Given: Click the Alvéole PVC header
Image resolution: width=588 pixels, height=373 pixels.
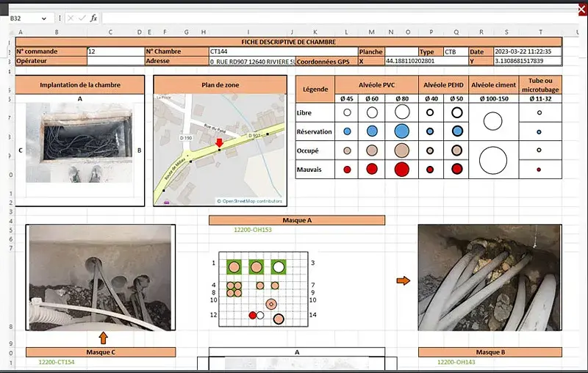Looking at the screenshot, I should point(376,85).
